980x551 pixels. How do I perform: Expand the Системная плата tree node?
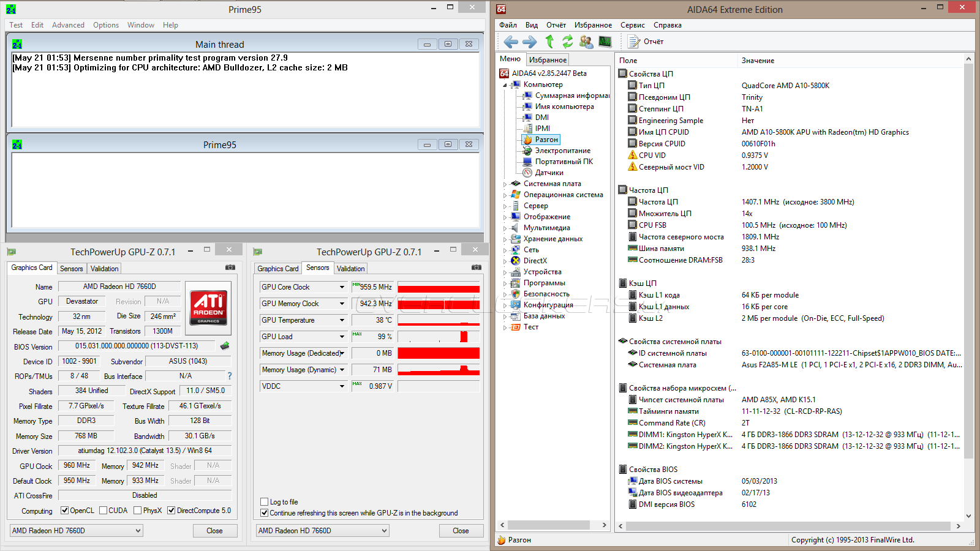pyautogui.click(x=505, y=184)
